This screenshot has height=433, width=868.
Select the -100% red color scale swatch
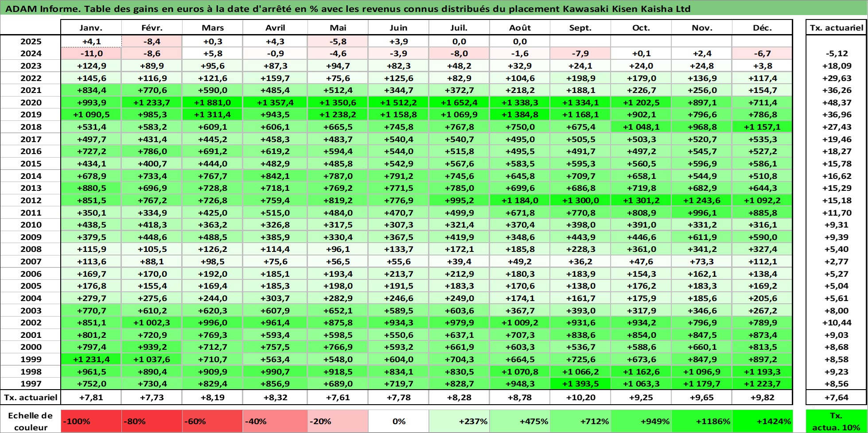click(x=91, y=421)
